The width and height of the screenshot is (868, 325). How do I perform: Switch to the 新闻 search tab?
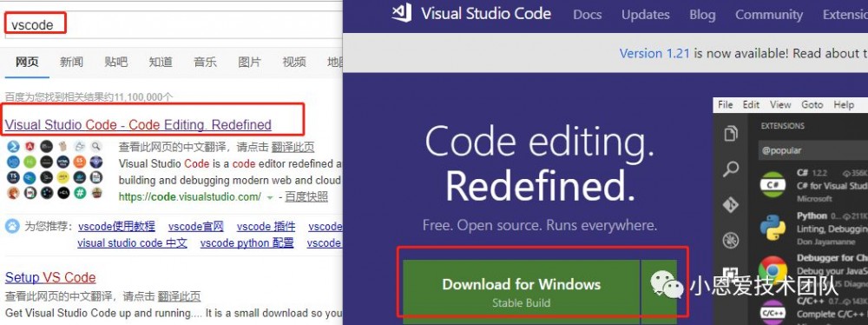pyautogui.click(x=71, y=62)
